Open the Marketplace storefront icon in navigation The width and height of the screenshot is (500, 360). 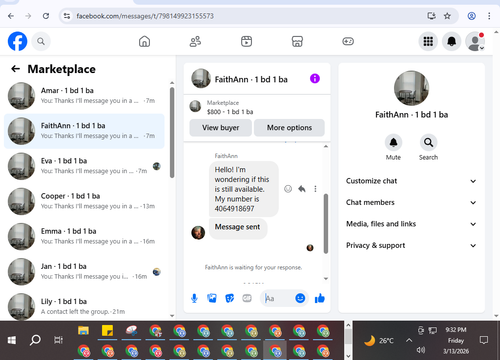pyautogui.click(x=297, y=41)
